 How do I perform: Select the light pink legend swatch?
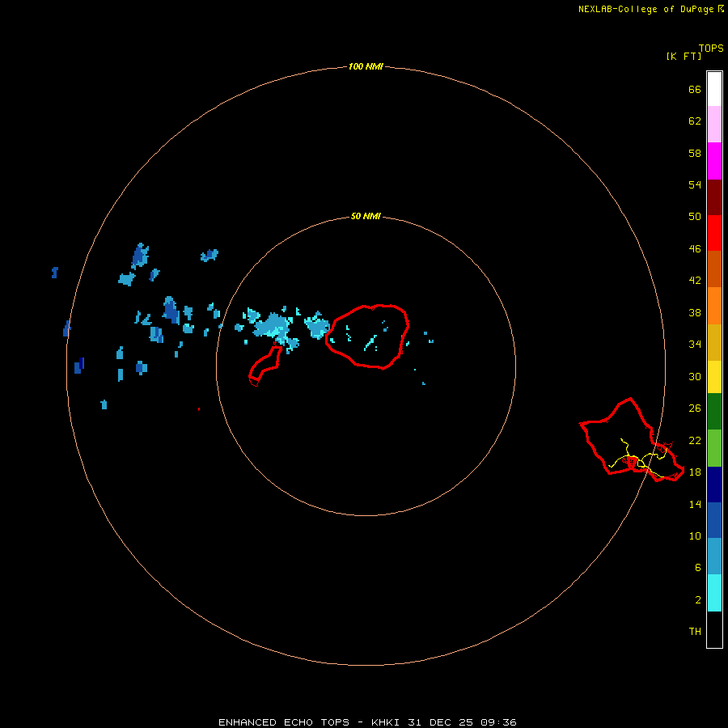click(714, 125)
